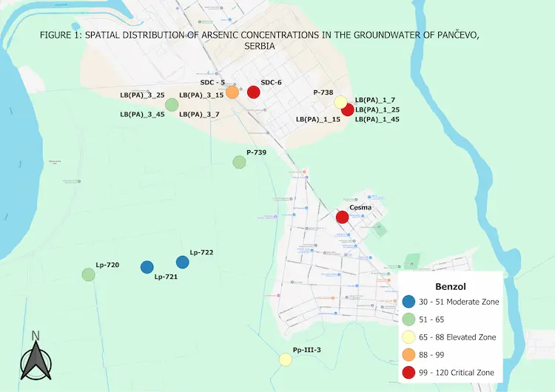Click the blue Moderate Zone legend swatch
This screenshot has width=555, height=392.
tap(409, 302)
